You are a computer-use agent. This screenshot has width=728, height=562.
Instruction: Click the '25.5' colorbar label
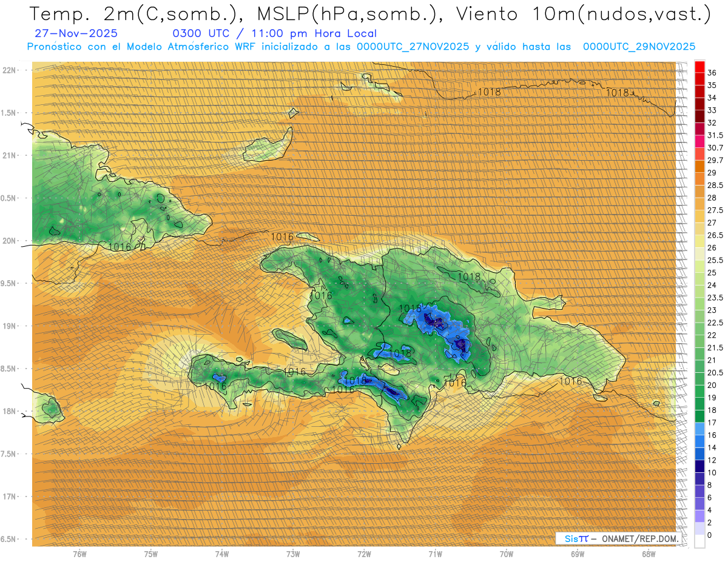pyautogui.click(x=715, y=260)
